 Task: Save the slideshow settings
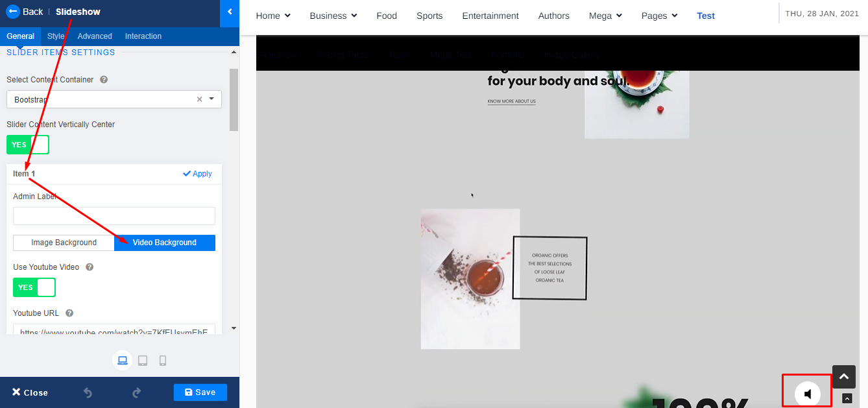coord(200,392)
